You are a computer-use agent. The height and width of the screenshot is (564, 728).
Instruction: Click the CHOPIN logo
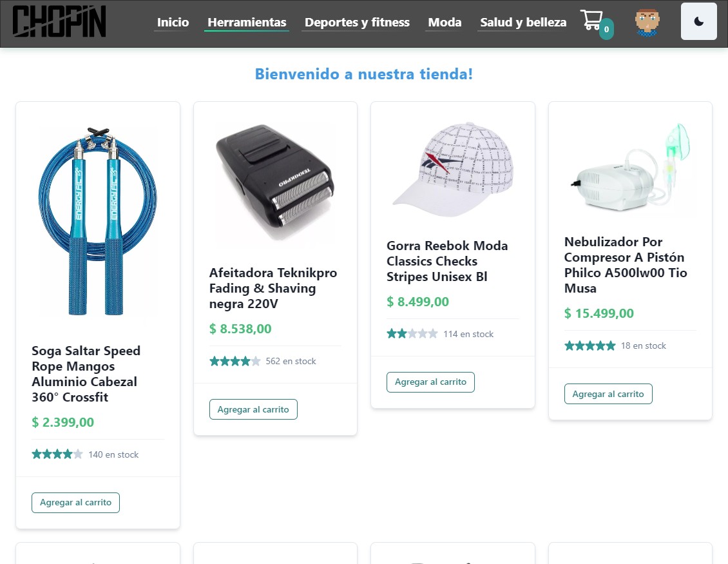point(59,21)
